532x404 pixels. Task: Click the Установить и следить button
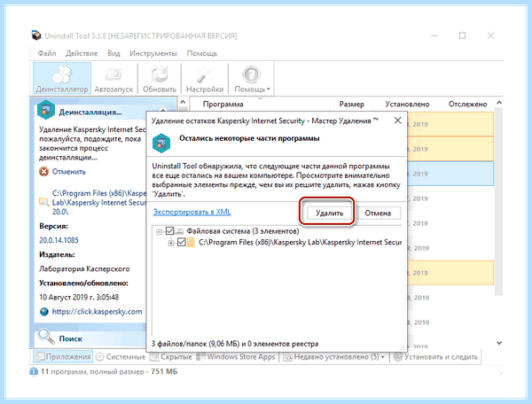point(436,357)
